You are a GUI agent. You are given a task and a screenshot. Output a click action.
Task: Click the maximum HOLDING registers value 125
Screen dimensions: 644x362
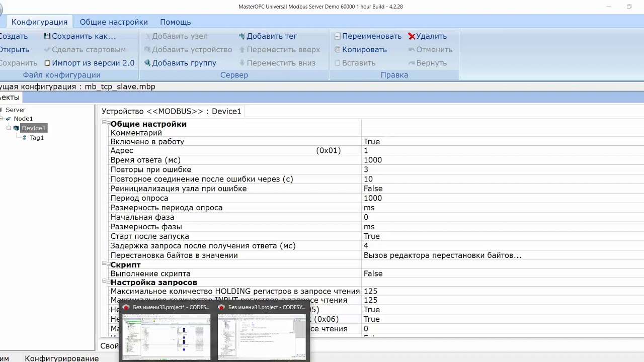[370, 291]
